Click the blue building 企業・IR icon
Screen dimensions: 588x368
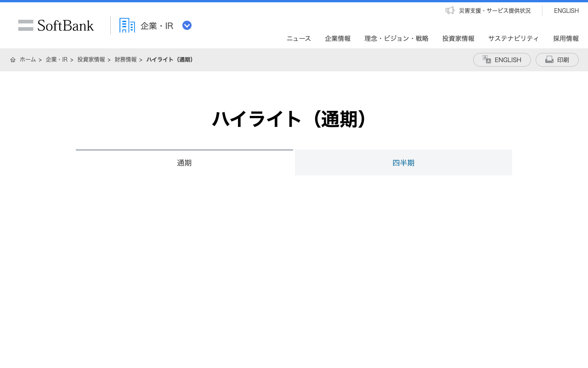(127, 25)
